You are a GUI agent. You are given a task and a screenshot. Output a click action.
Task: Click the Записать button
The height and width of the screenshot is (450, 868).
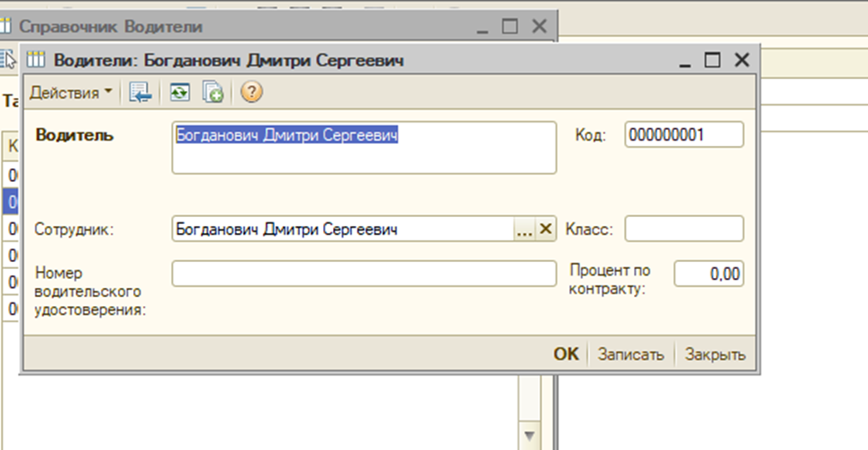tap(631, 354)
